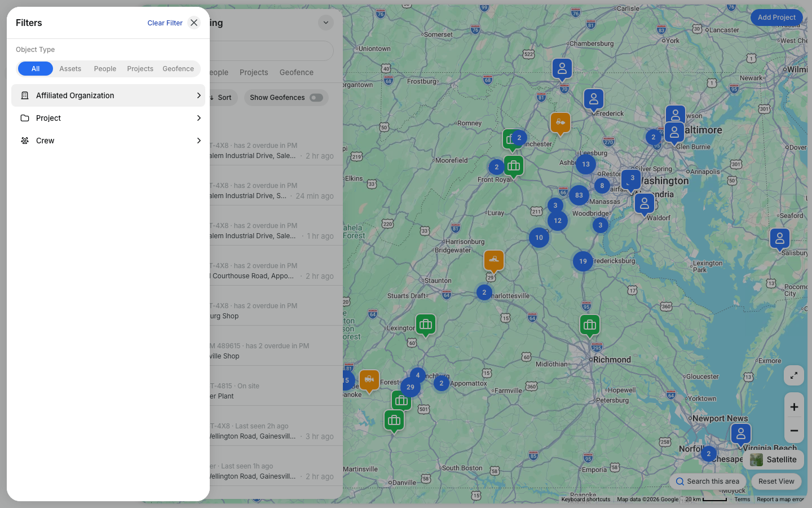Select the Assets object type option
812x508 pixels.
[x=70, y=69]
